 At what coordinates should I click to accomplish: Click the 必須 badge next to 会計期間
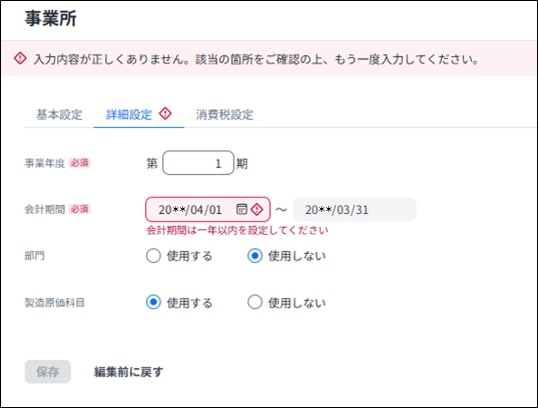point(79,209)
